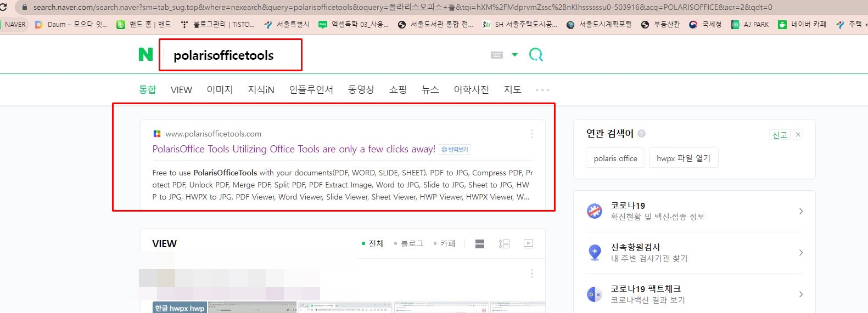Open the 지도 tab

click(x=513, y=89)
